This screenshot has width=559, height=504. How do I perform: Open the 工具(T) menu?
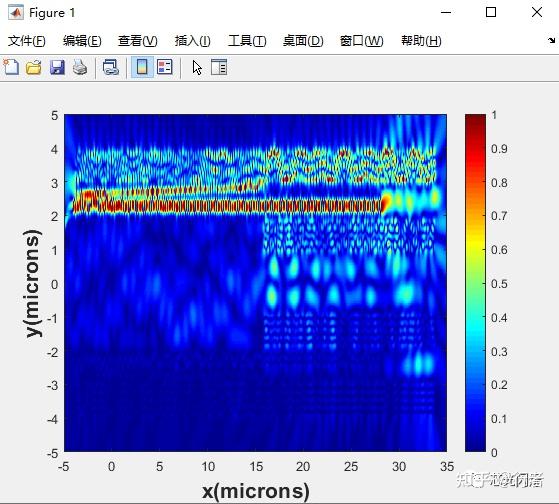pyautogui.click(x=247, y=41)
